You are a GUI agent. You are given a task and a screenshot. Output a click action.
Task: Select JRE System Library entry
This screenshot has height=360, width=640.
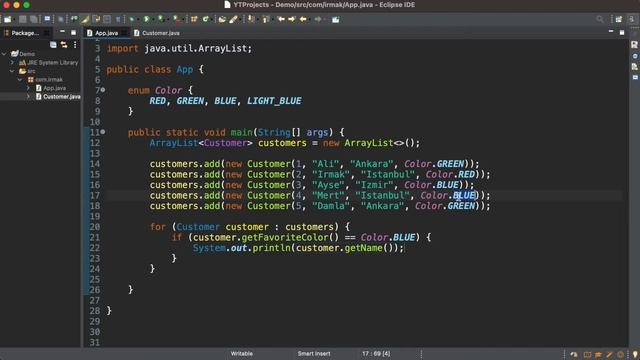click(x=49, y=62)
